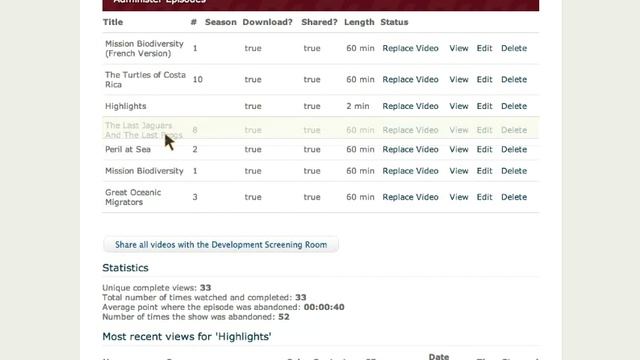Share all videos with Development Screening Room

click(x=221, y=245)
